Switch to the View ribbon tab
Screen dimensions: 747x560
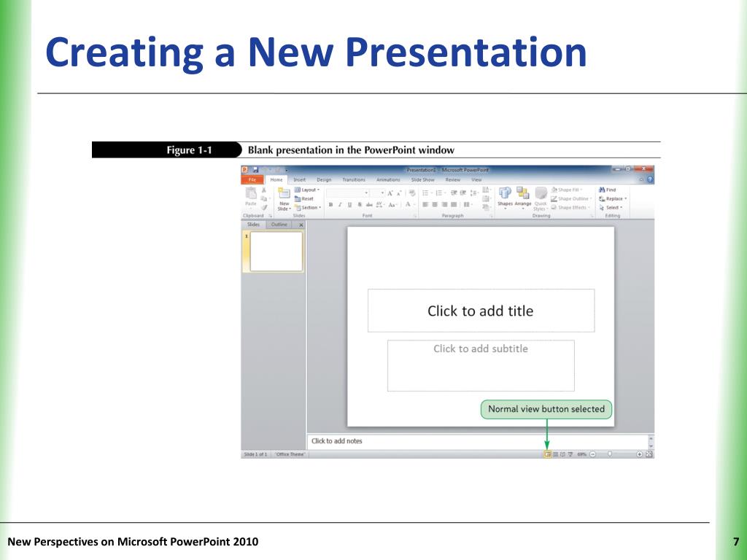pos(476,179)
